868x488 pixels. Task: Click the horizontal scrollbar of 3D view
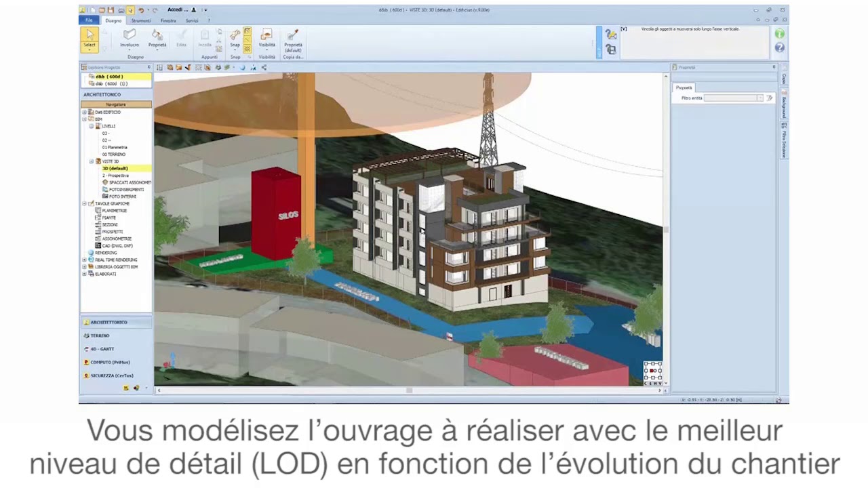(x=409, y=390)
